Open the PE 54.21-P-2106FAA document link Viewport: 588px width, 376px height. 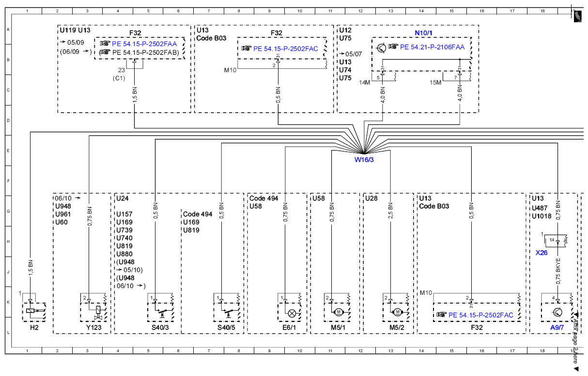point(433,47)
